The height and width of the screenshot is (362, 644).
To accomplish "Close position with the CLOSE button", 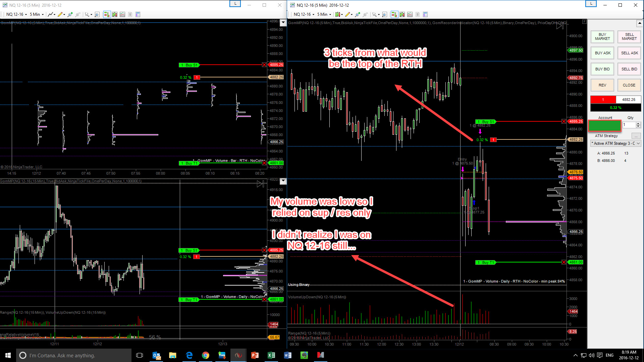I will point(629,85).
